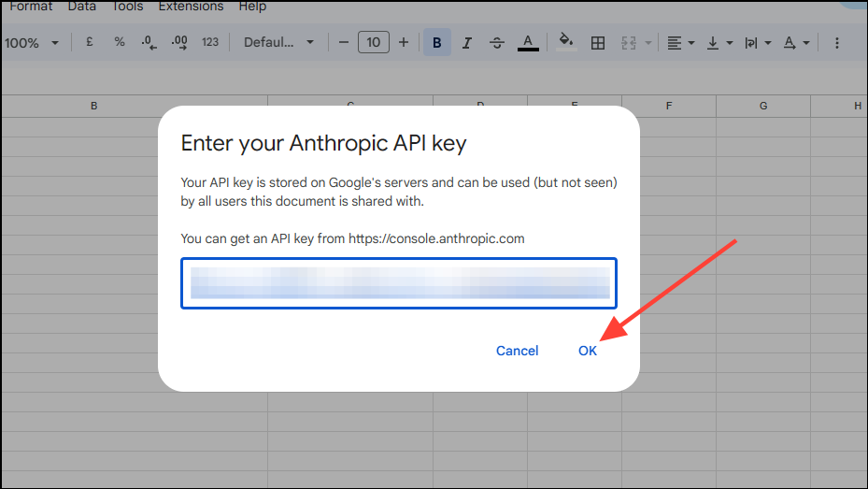Open the fill color picker
This screenshot has height=489, width=868.
[566, 42]
